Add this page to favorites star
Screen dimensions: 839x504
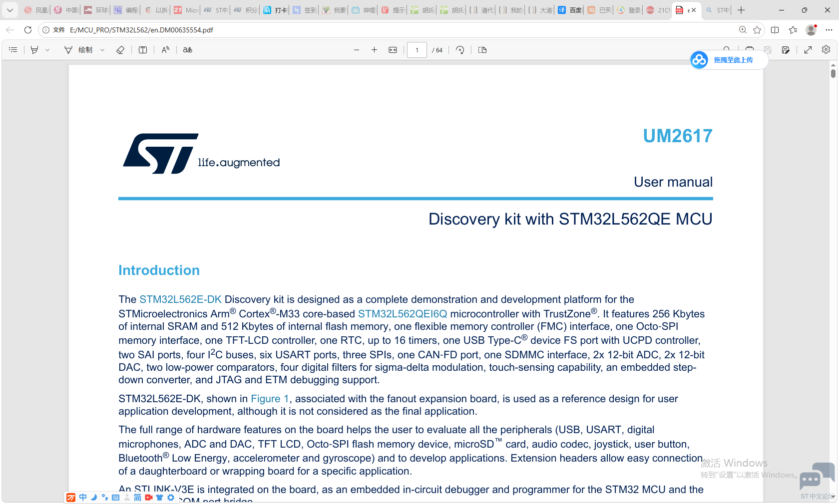tap(757, 30)
